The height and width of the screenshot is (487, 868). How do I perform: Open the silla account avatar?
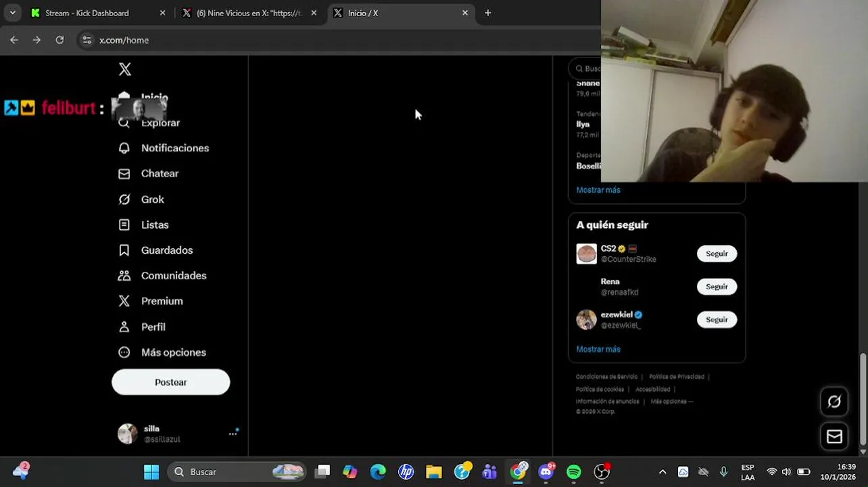click(127, 434)
